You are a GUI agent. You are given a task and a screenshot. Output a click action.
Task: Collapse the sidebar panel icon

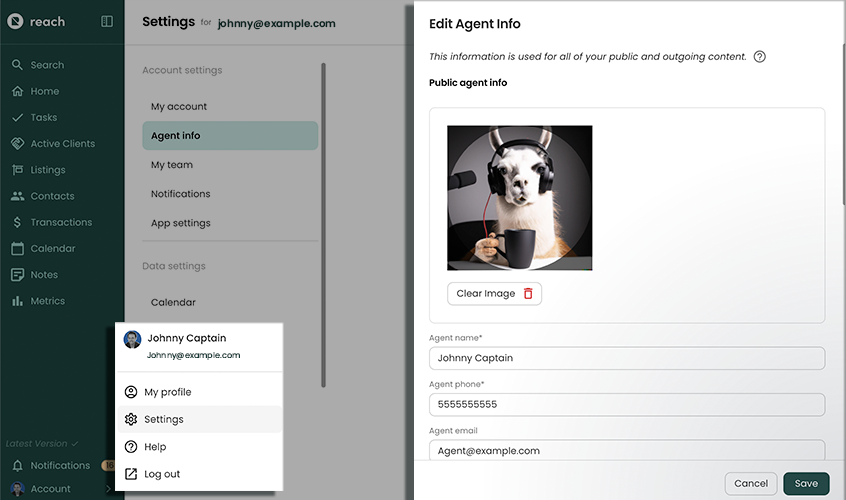click(x=107, y=21)
